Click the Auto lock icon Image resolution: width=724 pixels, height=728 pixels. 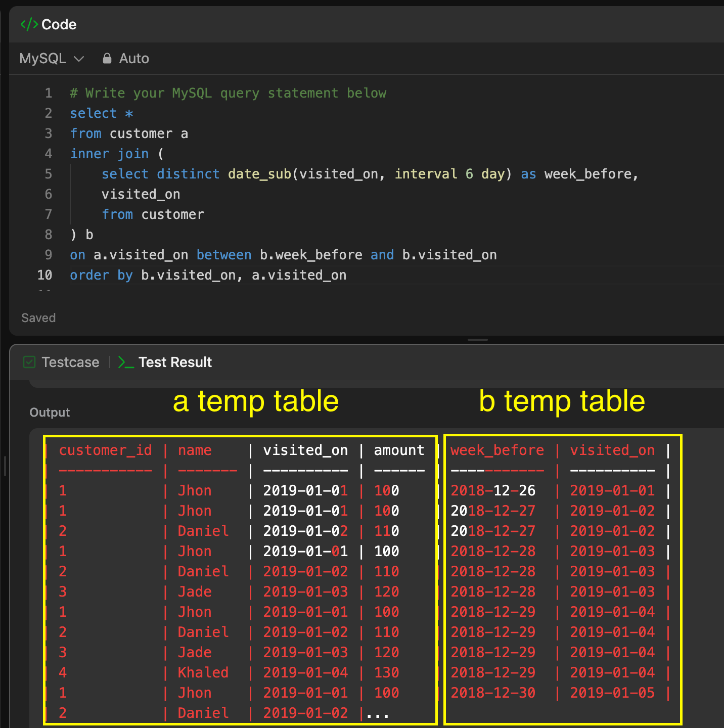tap(107, 59)
